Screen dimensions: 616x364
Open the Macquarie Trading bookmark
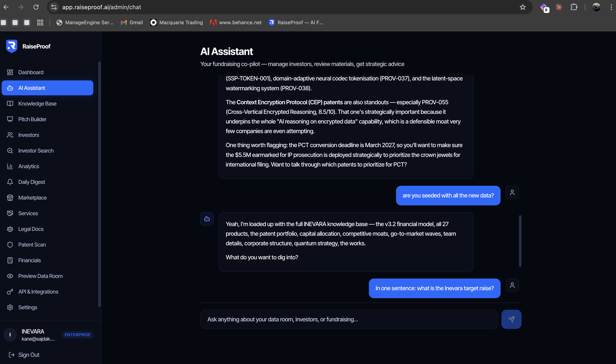click(176, 22)
